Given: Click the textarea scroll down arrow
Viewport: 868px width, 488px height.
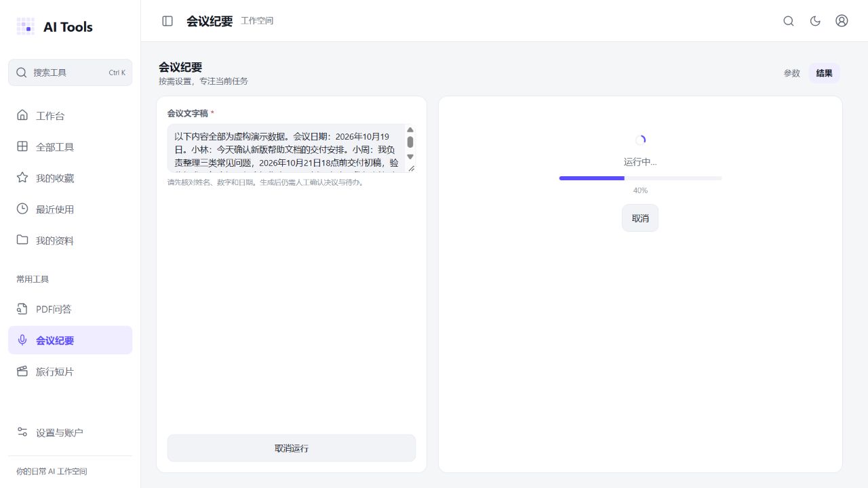Looking at the screenshot, I should pyautogui.click(x=410, y=157).
